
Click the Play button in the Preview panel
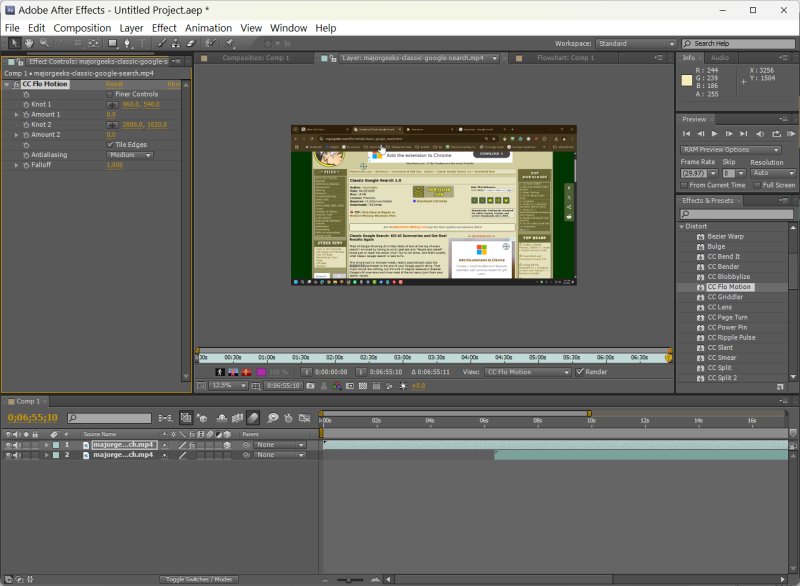(714, 133)
